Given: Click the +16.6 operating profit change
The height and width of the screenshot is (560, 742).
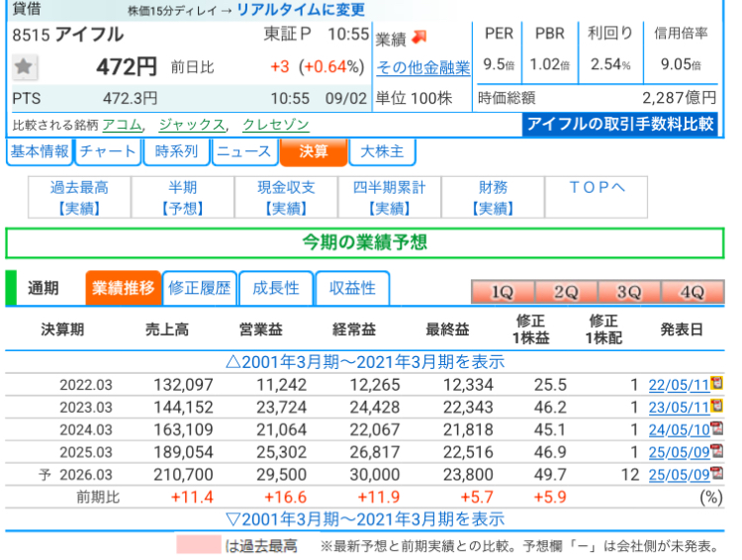Looking at the screenshot, I should [x=285, y=497].
